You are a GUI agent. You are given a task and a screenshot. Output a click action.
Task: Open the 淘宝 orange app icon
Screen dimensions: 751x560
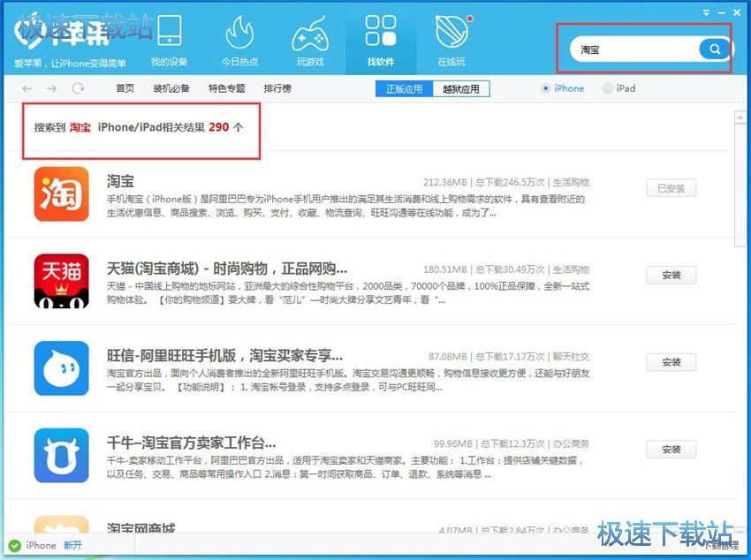pyautogui.click(x=61, y=193)
